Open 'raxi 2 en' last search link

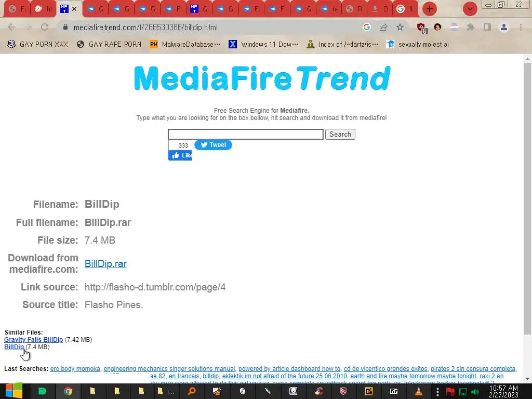pos(491,376)
